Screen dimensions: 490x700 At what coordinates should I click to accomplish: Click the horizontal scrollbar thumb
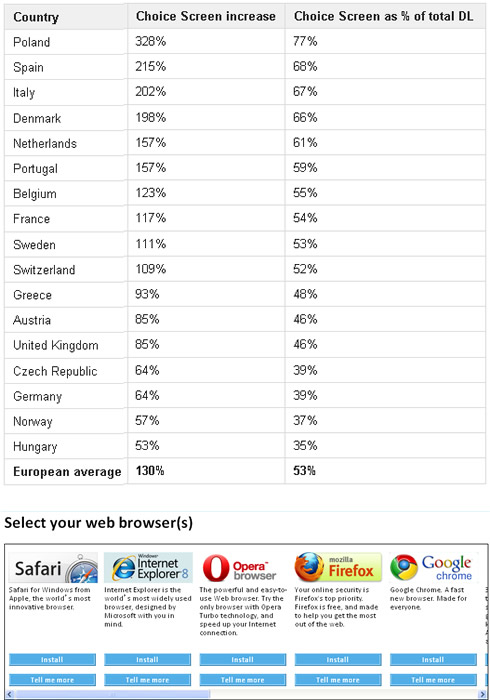point(112,694)
